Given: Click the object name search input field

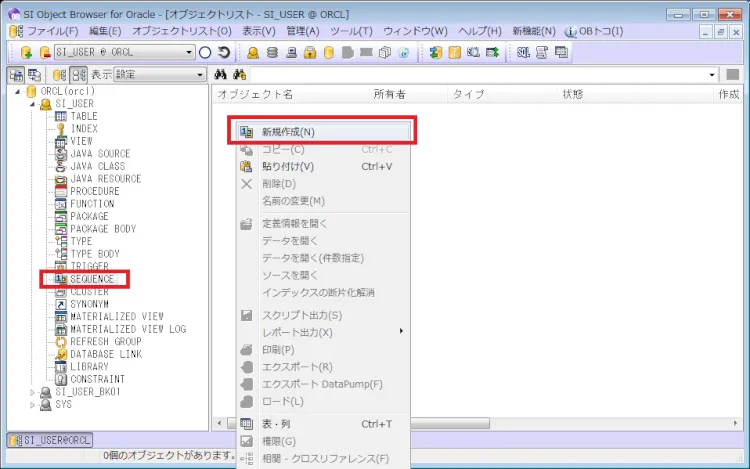Looking at the screenshot, I should (x=478, y=75).
